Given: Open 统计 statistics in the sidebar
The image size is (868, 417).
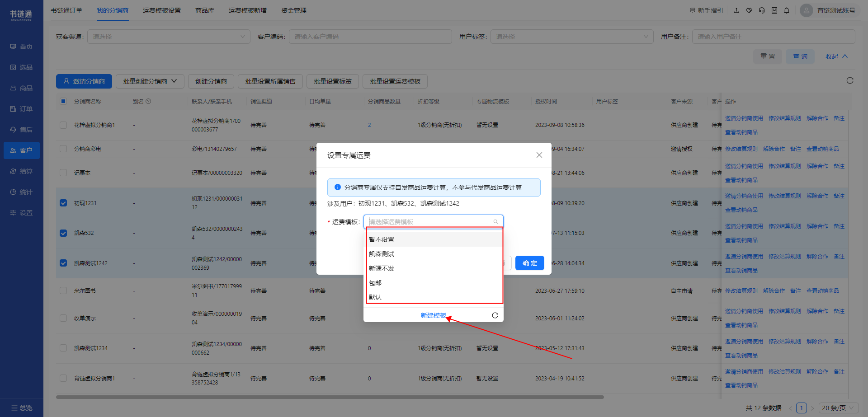Looking at the screenshot, I should tap(21, 192).
